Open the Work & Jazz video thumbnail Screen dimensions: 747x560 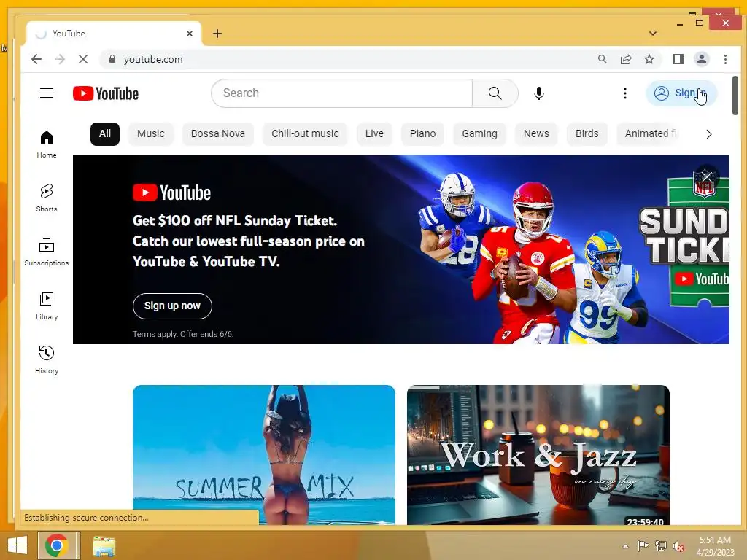click(x=538, y=455)
